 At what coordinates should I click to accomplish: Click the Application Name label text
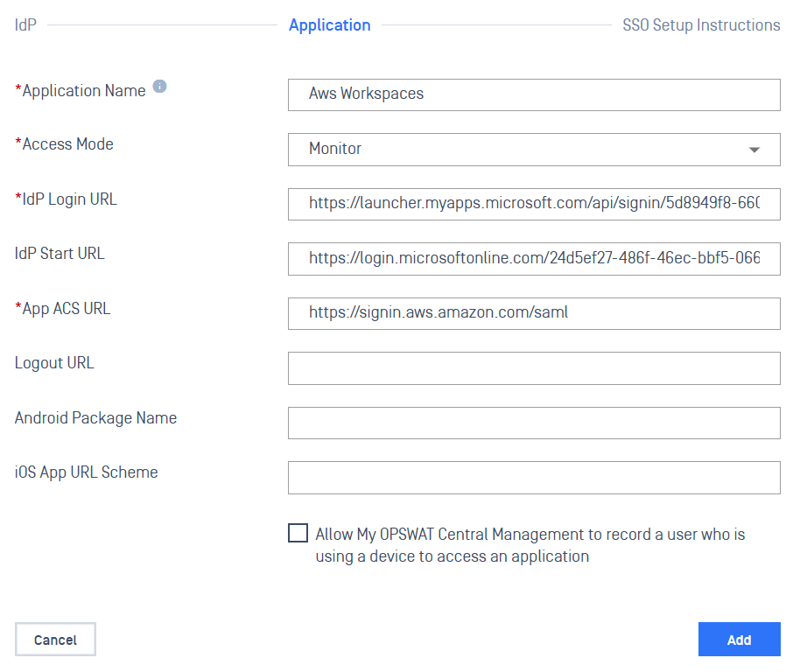click(x=83, y=90)
